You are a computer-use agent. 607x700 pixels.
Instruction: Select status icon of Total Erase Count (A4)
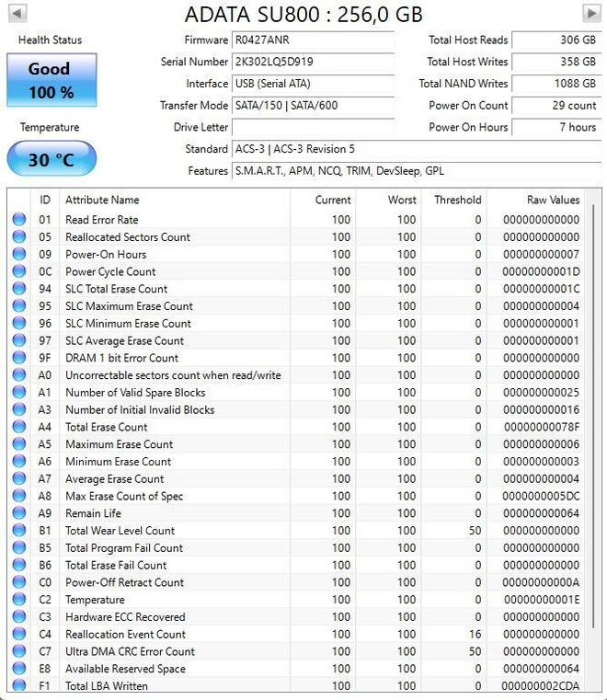tap(19, 427)
